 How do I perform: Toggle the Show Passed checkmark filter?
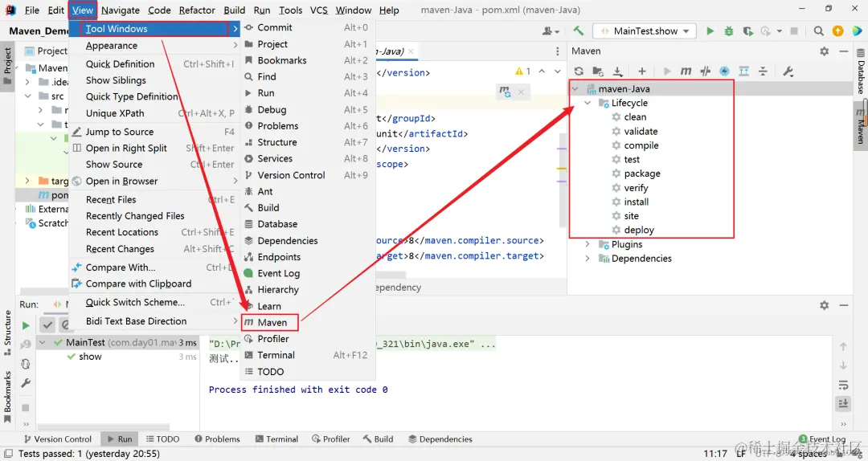click(47, 324)
